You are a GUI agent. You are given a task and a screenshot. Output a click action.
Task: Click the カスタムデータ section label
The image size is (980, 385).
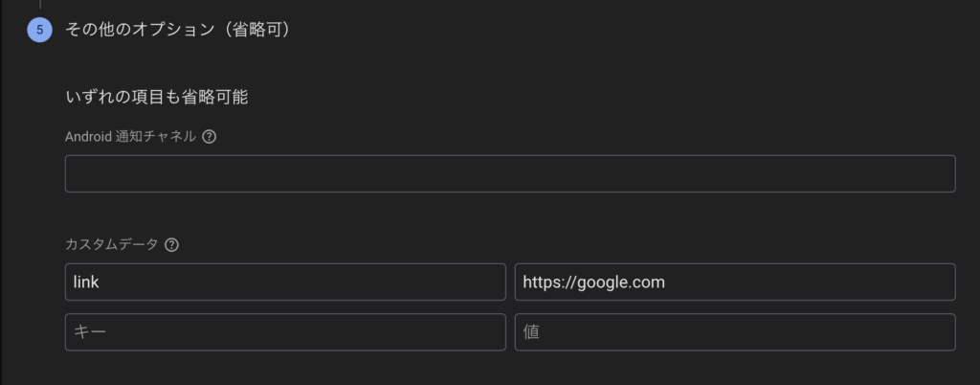[x=111, y=244]
